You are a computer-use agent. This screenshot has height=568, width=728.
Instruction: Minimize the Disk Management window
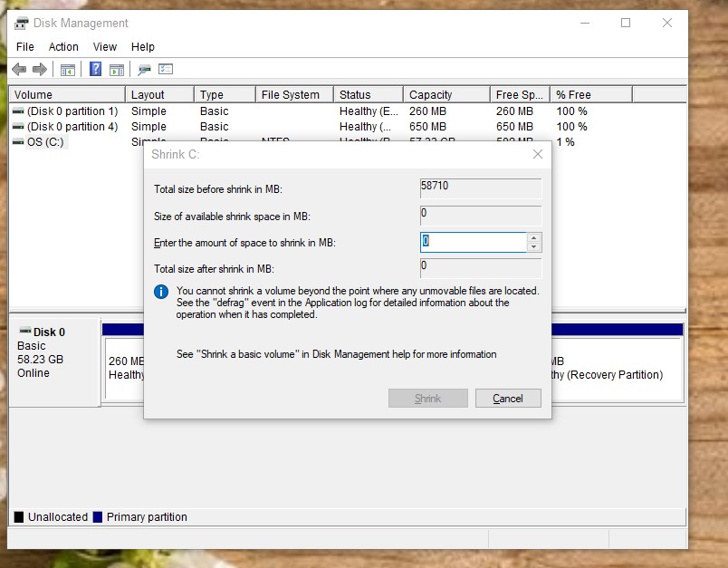pyautogui.click(x=585, y=23)
